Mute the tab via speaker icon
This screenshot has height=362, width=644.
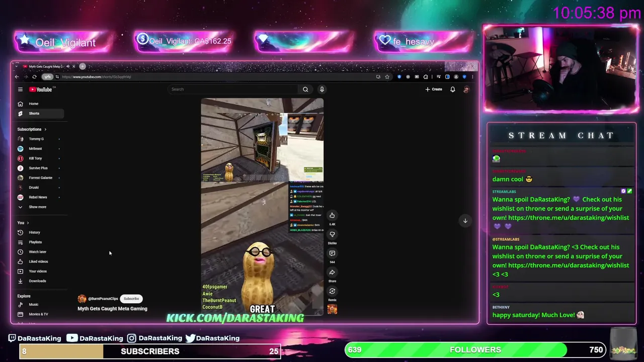[68, 66]
